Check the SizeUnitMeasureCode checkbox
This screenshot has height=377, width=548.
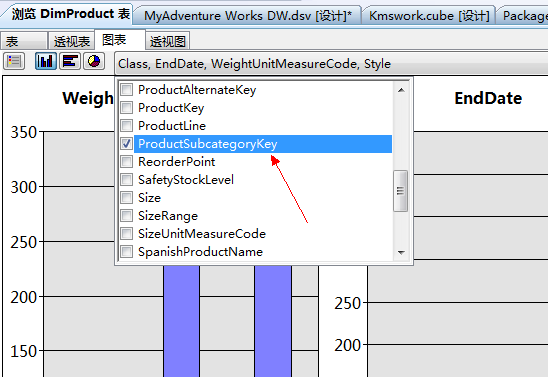(x=126, y=233)
